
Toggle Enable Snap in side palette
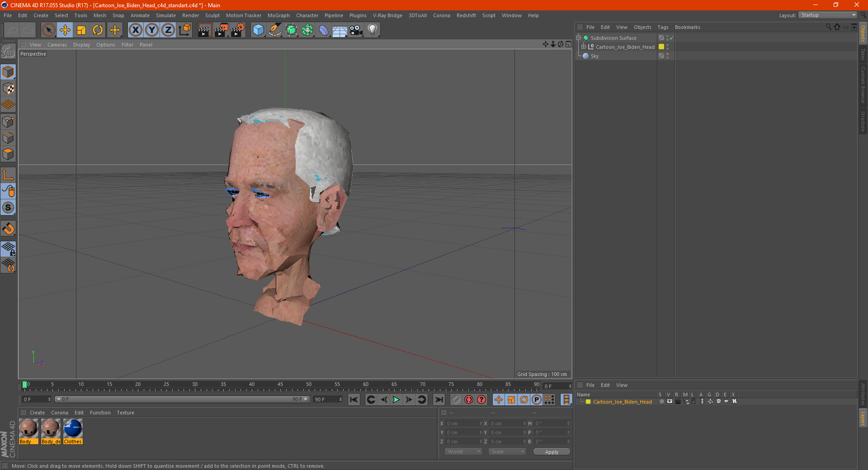coord(8,208)
